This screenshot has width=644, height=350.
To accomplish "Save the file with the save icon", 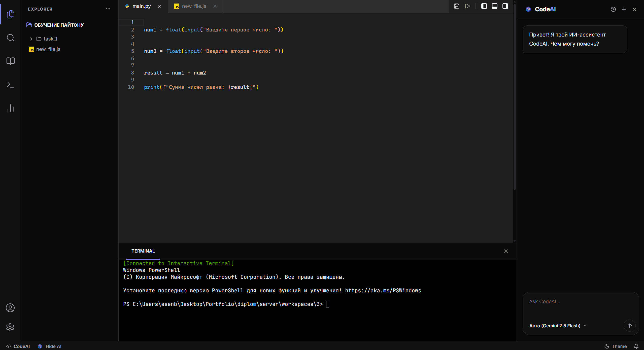I will pyautogui.click(x=457, y=6).
